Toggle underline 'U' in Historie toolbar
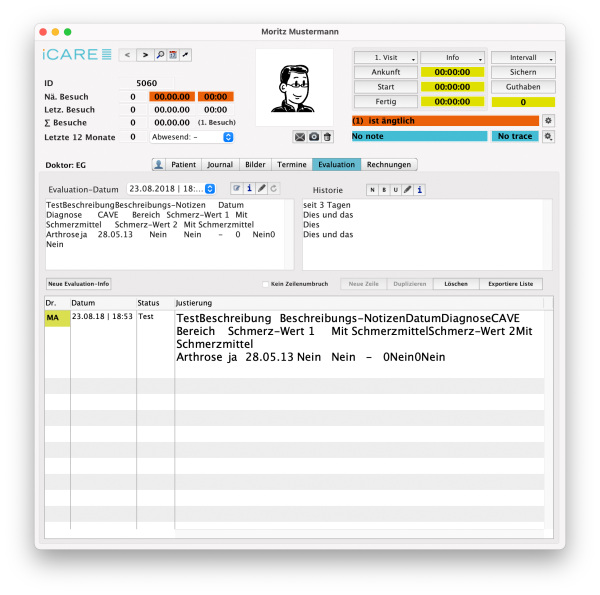 (395, 188)
